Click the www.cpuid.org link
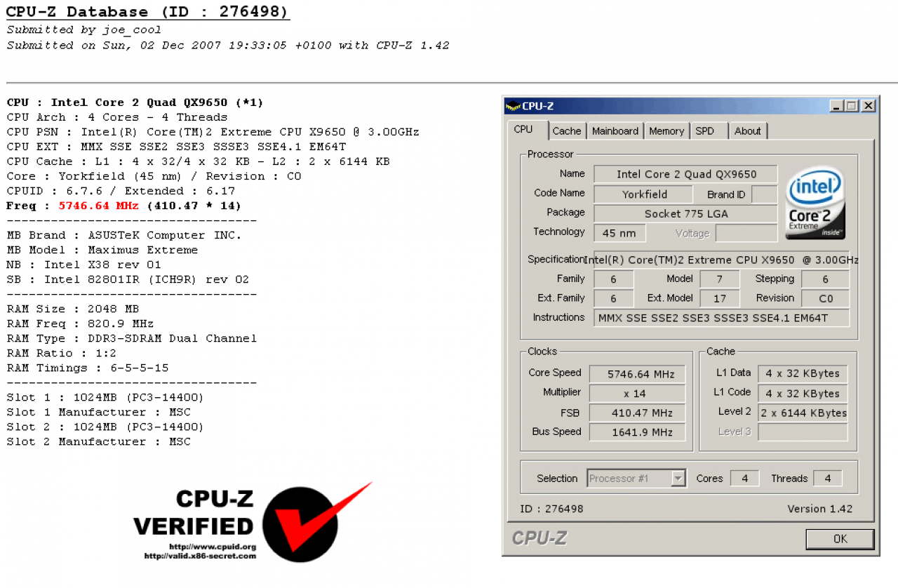898x588 pixels. point(213,547)
